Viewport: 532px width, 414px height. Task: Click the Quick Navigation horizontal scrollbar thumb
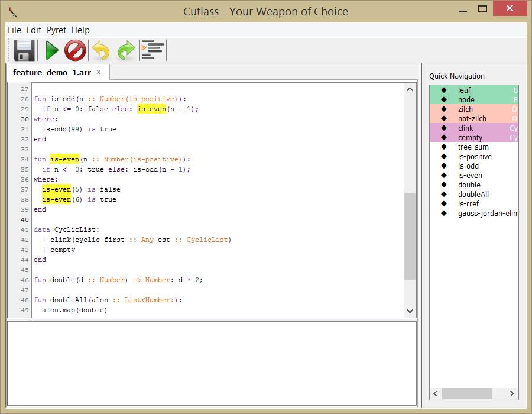(x=467, y=394)
